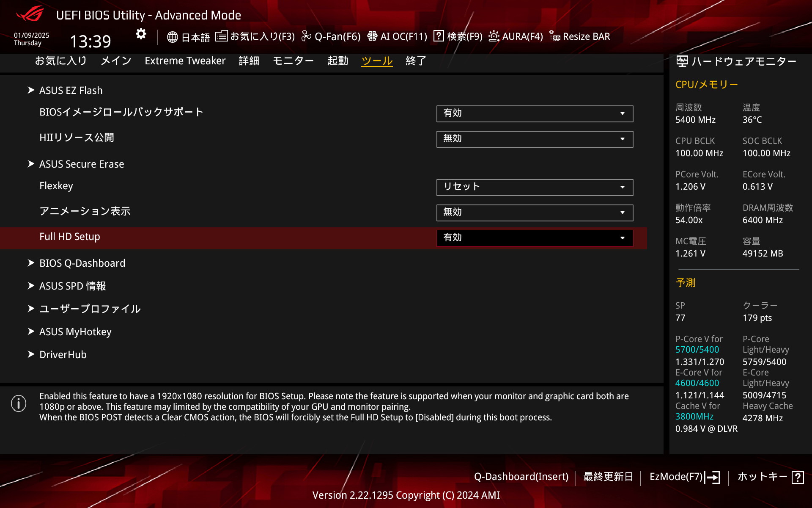
Task: Expand ASUS Secure Erase entry
Action: pos(81,164)
